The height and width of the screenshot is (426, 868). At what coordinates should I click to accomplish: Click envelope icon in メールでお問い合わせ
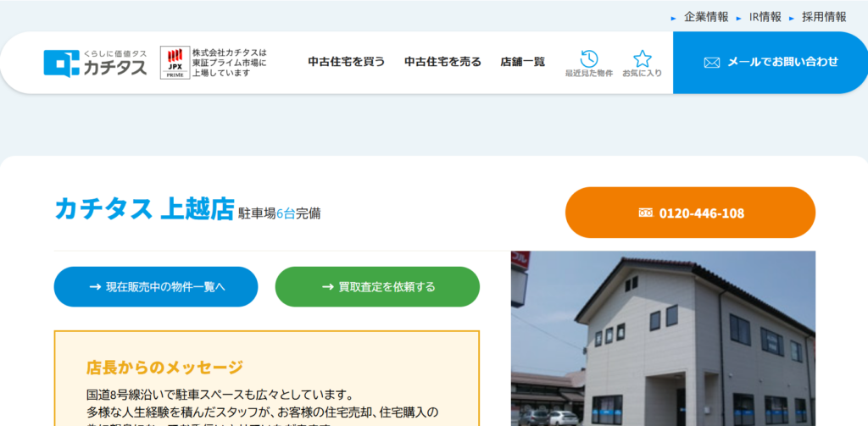click(711, 63)
